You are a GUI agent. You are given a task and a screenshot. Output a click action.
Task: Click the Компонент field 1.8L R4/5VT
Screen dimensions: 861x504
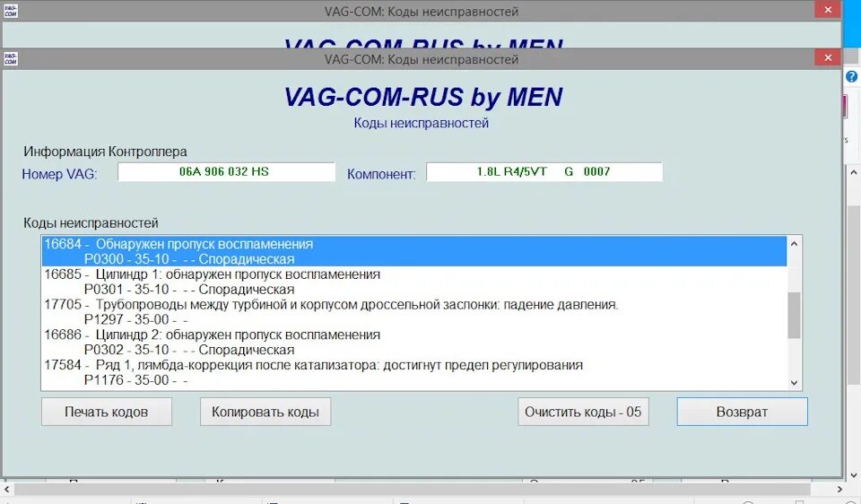[544, 172]
